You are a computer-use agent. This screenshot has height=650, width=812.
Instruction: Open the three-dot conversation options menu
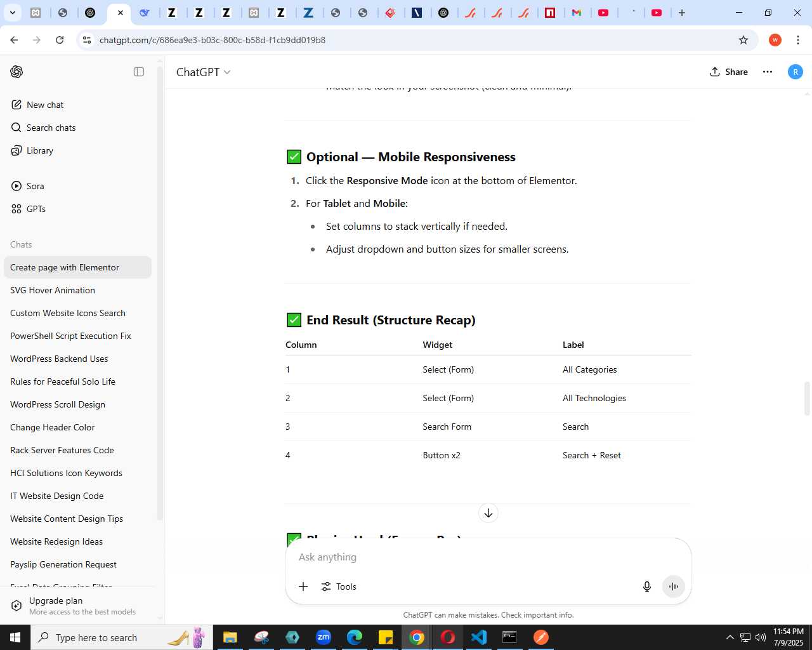(x=768, y=72)
